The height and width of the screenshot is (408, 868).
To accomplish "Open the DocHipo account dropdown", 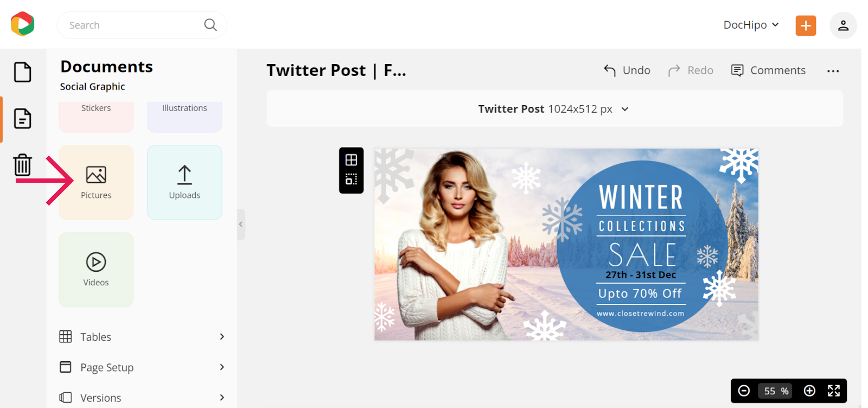I will tap(751, 25).
